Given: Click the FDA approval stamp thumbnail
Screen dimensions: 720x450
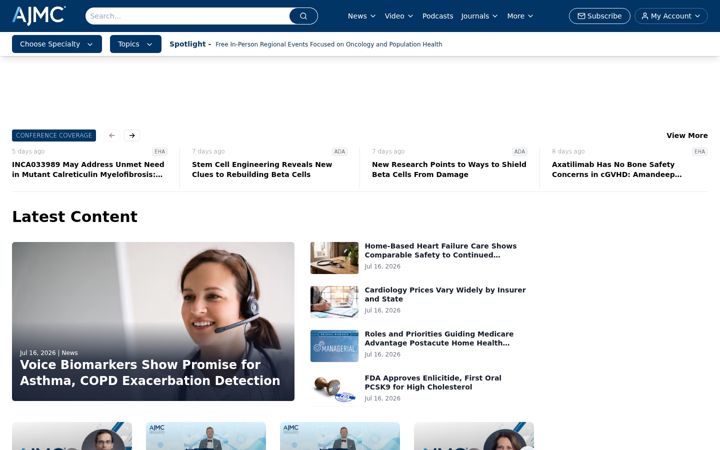Looking at the screenshot, I should [334, 390].
